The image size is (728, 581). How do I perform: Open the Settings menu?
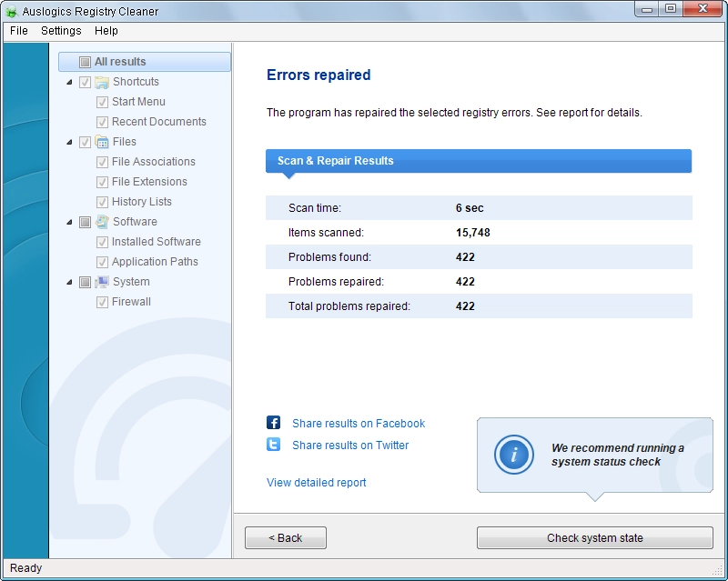click(61, 31)
